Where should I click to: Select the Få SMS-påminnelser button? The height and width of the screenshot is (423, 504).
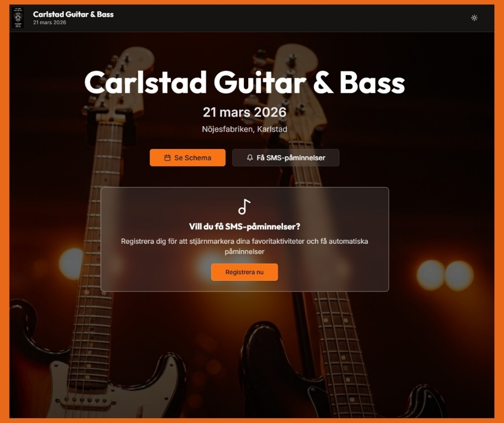coord(285,158)
